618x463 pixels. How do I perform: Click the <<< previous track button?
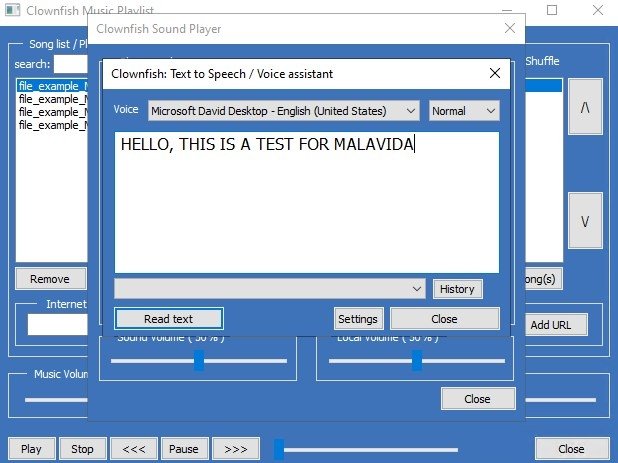[134, 449]
